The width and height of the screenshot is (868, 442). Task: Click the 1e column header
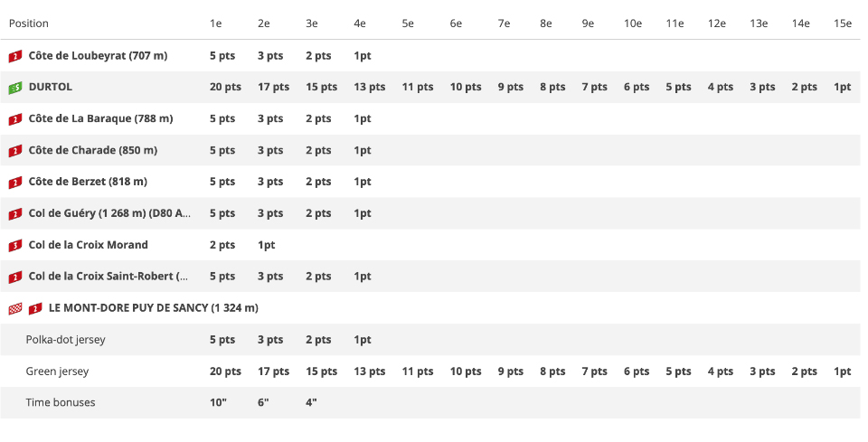click(215, 24)
